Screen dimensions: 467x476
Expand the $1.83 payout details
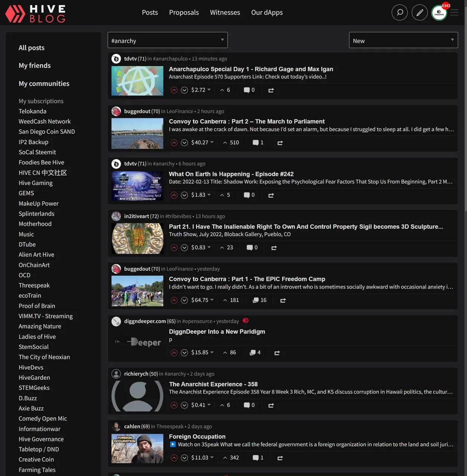(201, 195)
